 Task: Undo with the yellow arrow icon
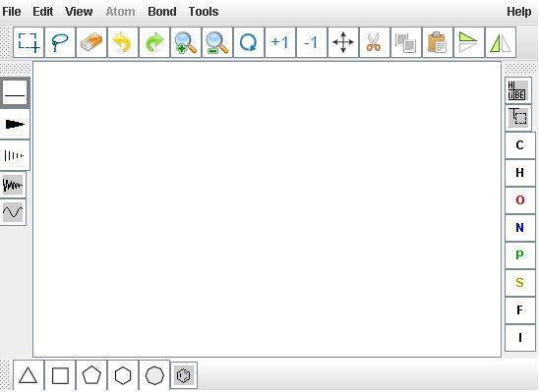[x=123, y=42]
